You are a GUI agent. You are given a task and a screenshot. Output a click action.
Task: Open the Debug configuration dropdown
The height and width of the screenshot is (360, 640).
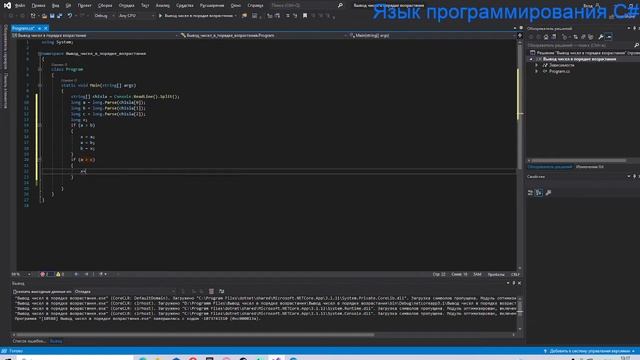[104, 16]
